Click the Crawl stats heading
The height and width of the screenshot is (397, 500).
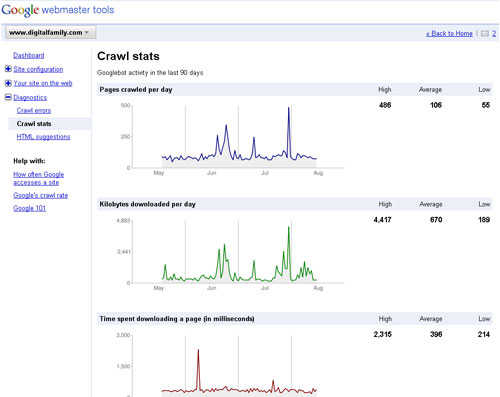(128, 56)
